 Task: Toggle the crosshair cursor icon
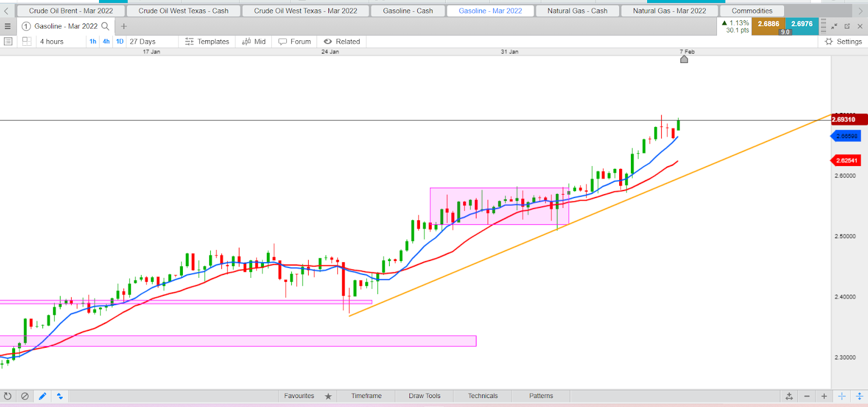842,396
